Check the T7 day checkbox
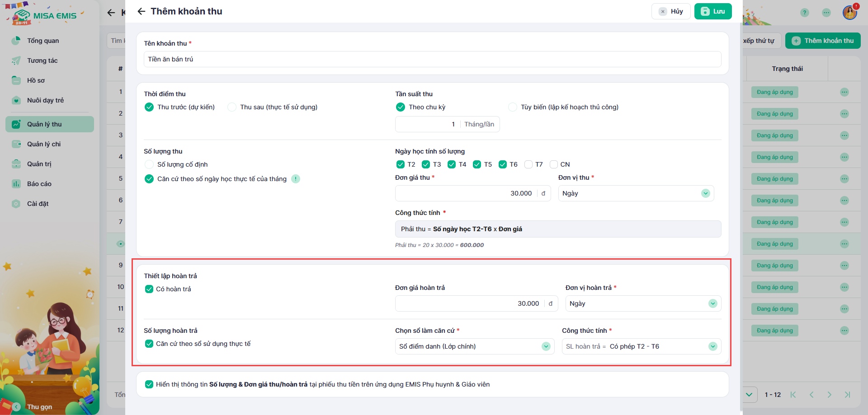 pyautogui.click(x=528, y=164)
